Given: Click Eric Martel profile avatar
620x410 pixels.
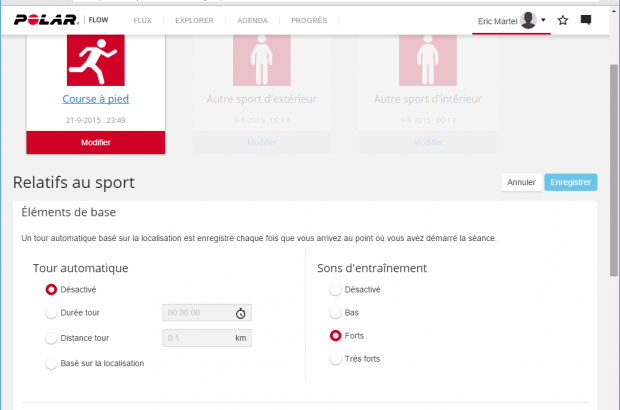Looking at the screenshot, I should coord(528,20).
